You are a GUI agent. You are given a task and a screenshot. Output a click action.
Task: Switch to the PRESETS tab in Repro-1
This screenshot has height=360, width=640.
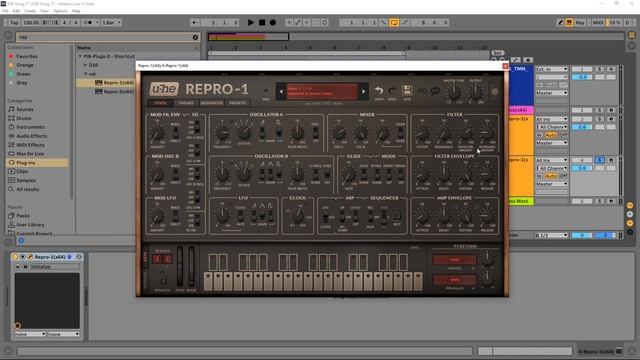[237, 103]
